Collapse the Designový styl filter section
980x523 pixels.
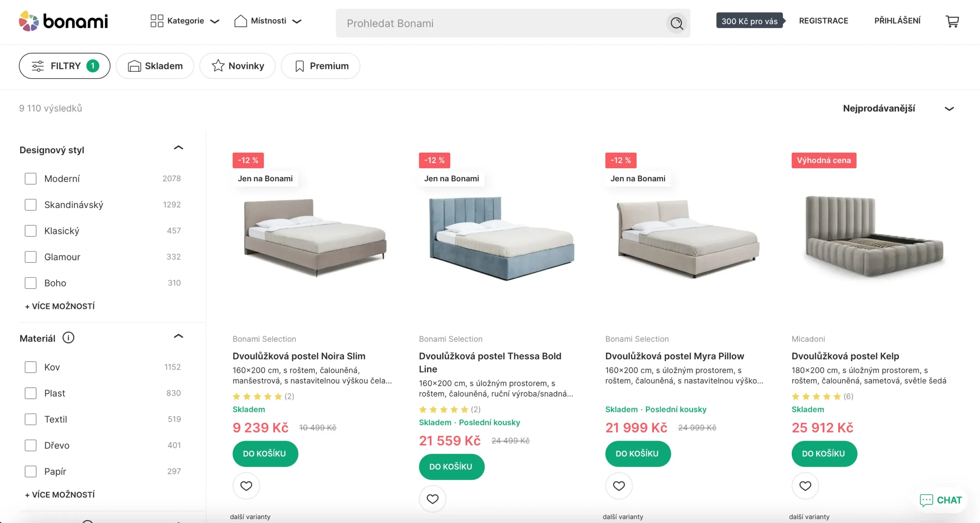coord(178,148)
